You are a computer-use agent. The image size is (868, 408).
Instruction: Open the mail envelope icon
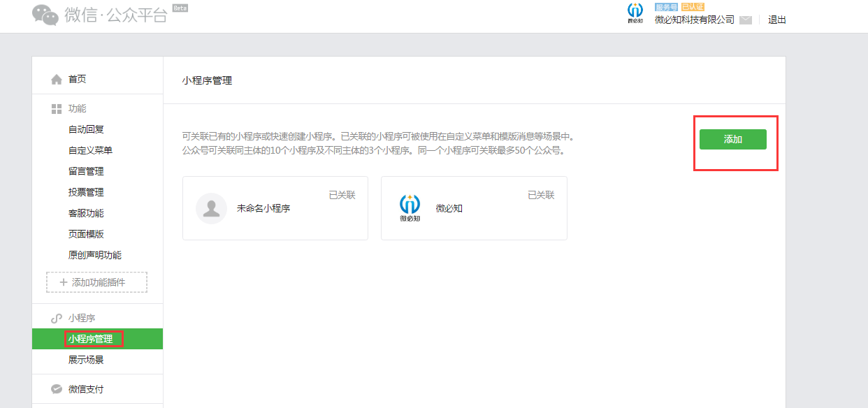[x=746, y=20]
